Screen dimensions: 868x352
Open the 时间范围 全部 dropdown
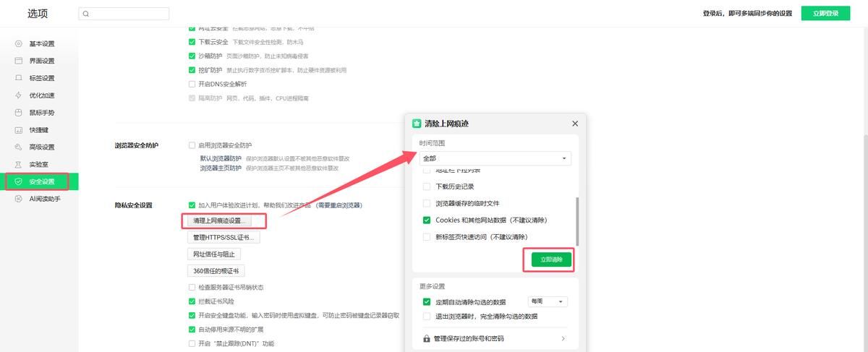pos(495,158)
